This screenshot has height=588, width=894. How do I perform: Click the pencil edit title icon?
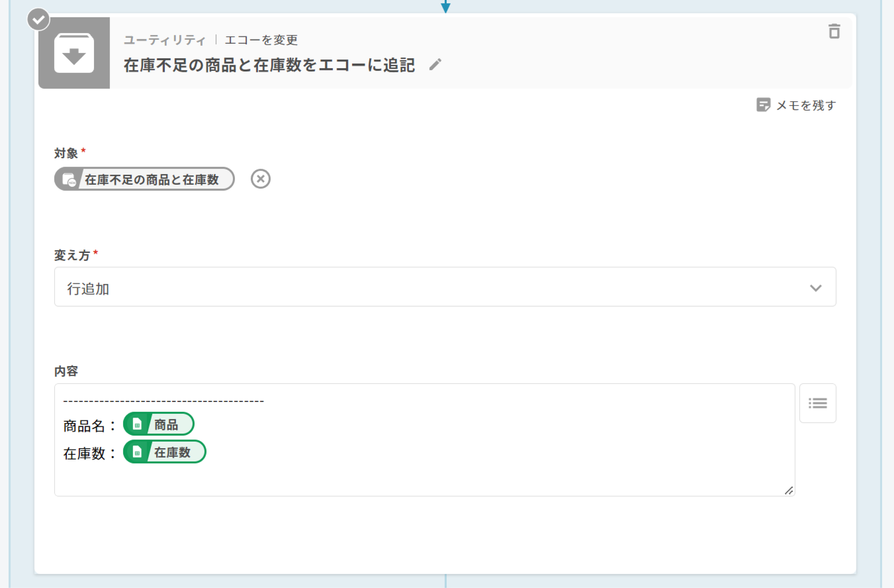coord(435,65)
